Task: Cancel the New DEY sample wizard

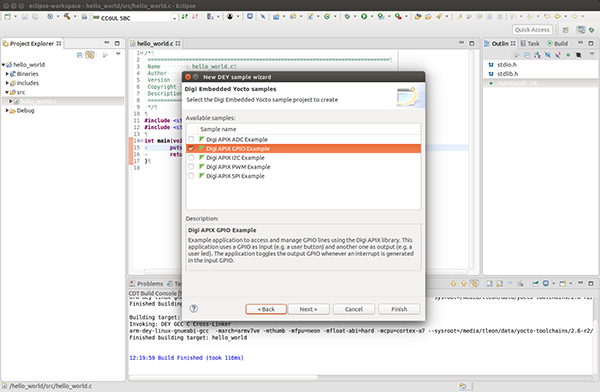Action: (x=354, y=309)
